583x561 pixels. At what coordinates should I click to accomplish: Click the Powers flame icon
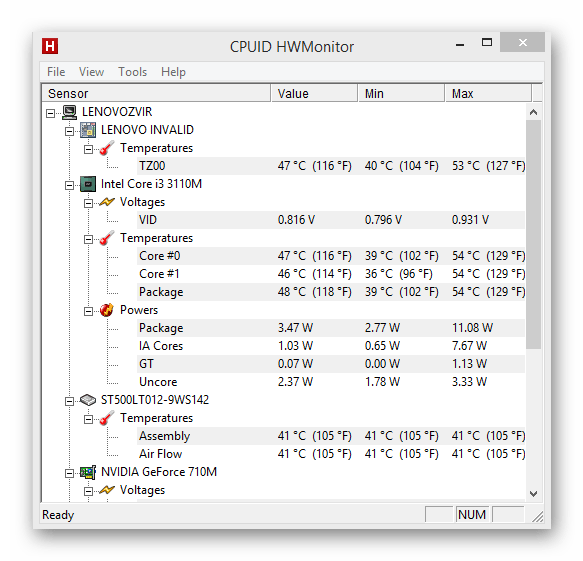107,310
